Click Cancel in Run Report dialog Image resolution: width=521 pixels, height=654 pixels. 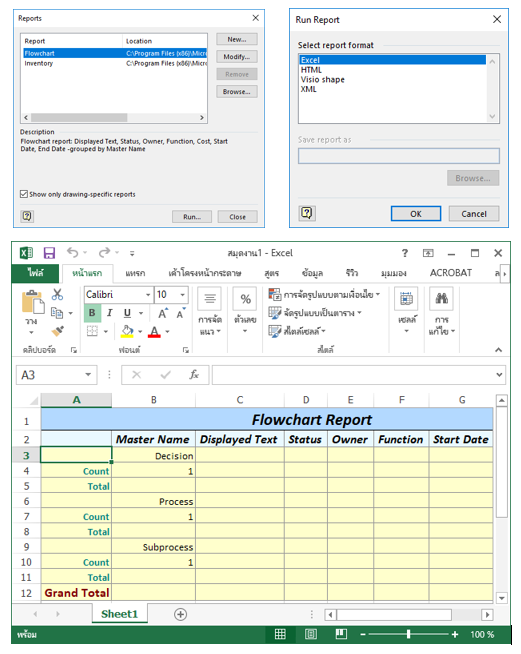pos(474,214)
